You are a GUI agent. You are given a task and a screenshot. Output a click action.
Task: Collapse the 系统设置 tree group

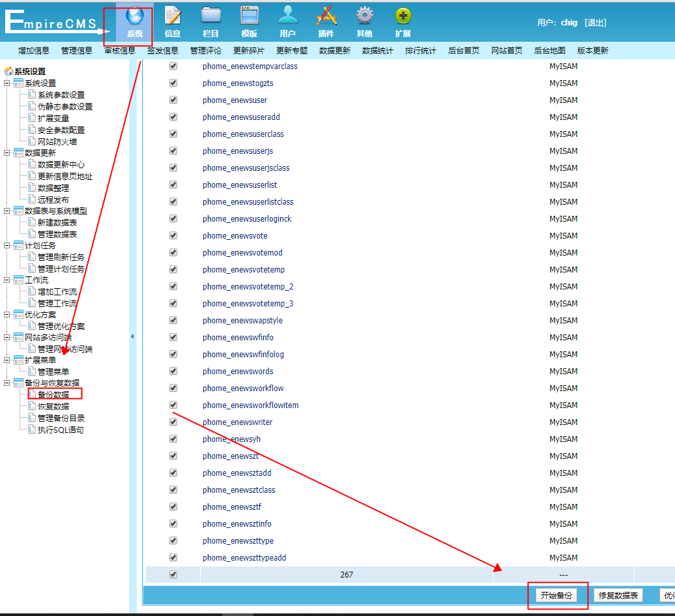(x=7, y=83)
